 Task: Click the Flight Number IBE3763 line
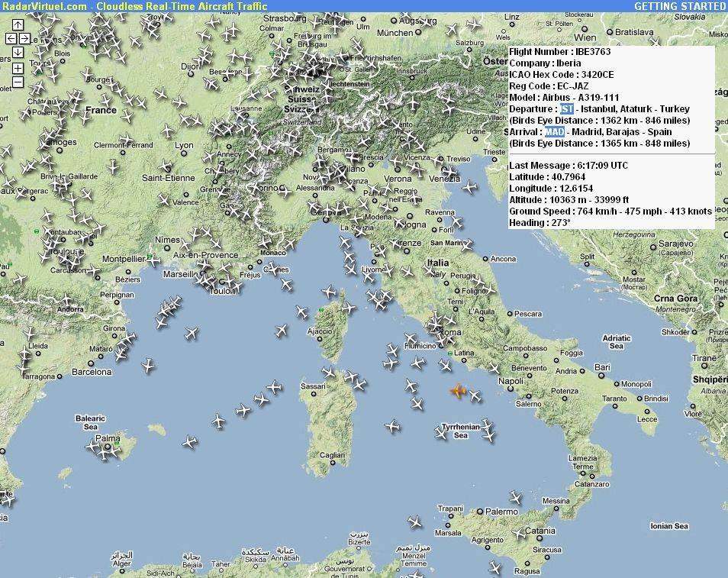click(559, 52)
